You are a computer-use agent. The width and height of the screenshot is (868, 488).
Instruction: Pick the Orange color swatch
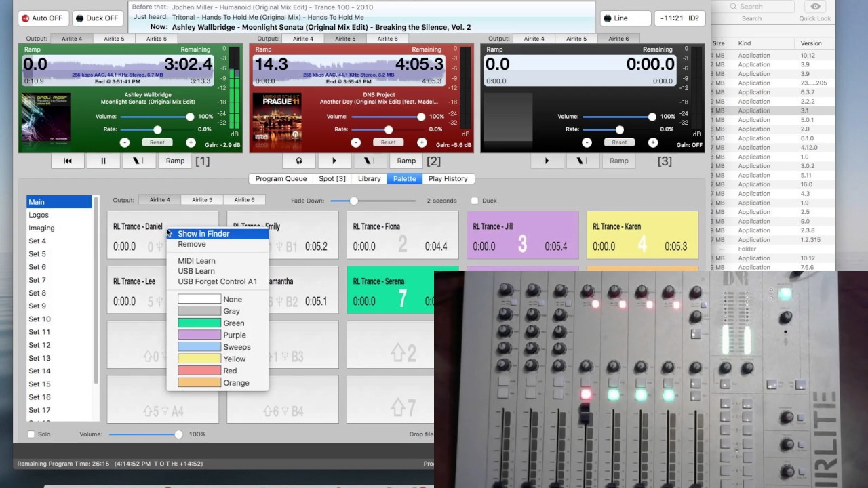coord(199,383)
